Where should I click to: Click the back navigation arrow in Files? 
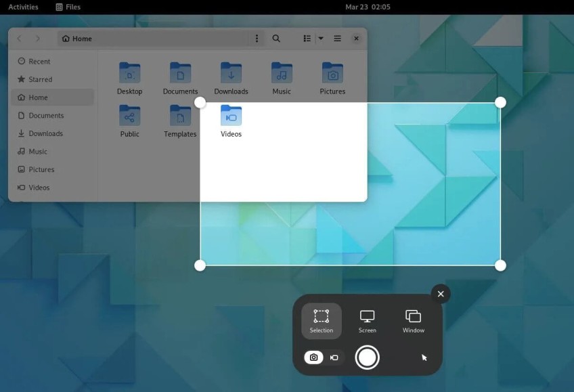18,39
